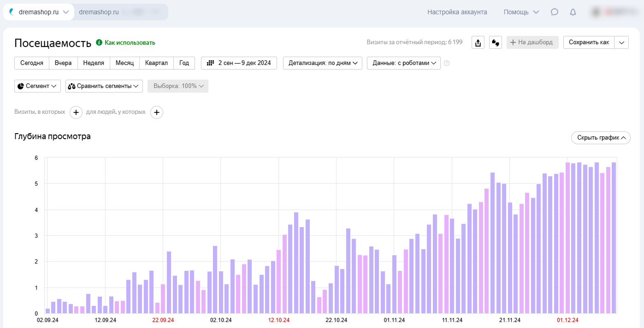Open the 'Сегмент' dropdown

pos(37,86)
